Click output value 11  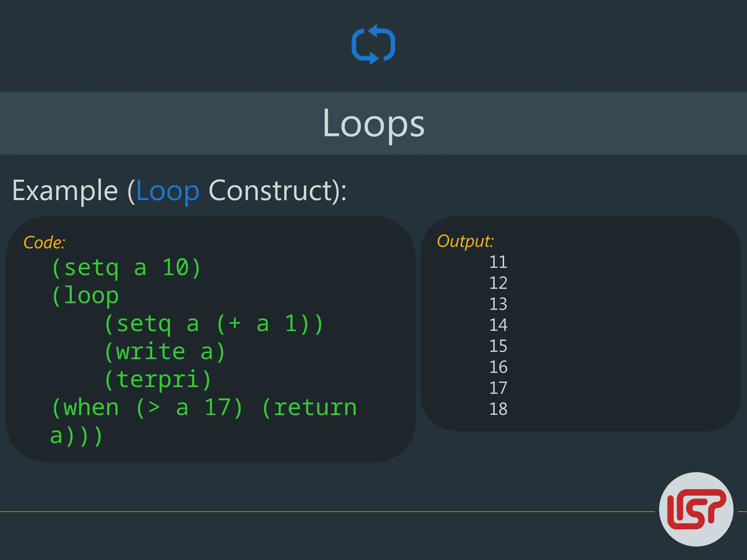498,262
